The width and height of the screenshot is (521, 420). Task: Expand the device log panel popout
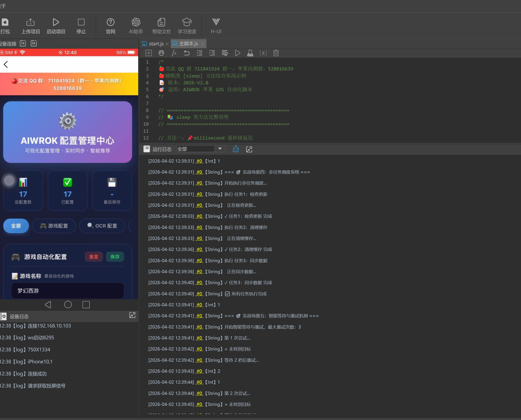[132, 315]
